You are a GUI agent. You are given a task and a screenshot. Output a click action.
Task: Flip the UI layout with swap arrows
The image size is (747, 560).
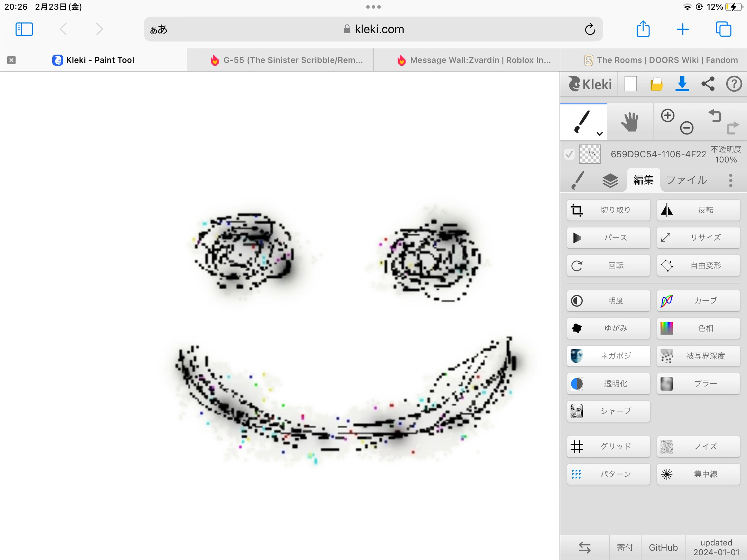click(x=584, y=547)
